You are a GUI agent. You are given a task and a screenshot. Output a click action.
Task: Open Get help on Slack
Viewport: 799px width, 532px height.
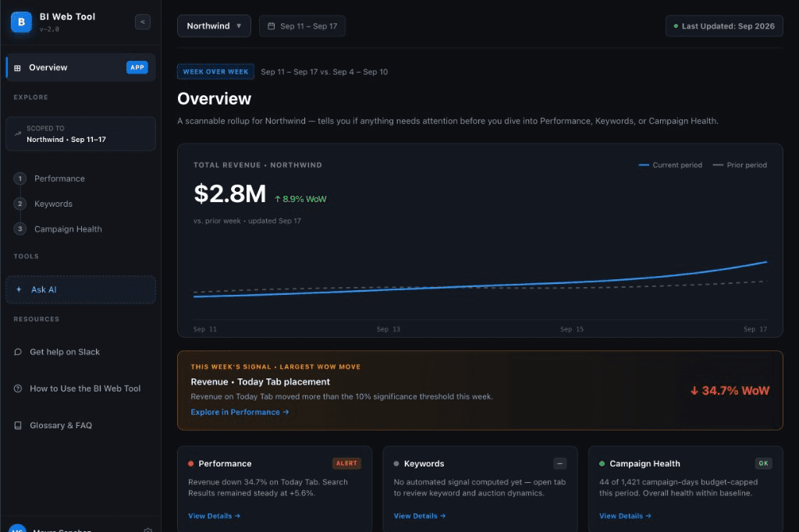pyautogui.click(x=65, y=352)
